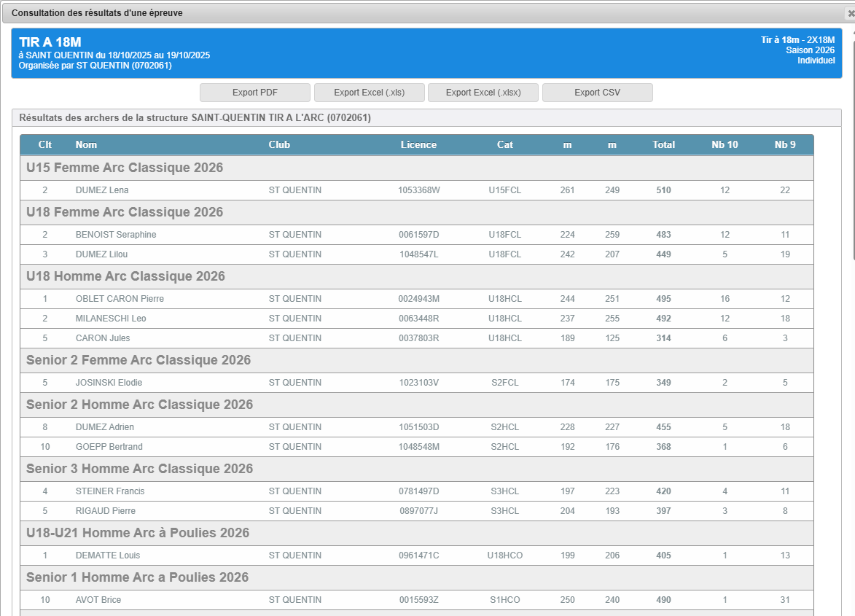Click the Nb 9 column header

click(x=785, y=144)
